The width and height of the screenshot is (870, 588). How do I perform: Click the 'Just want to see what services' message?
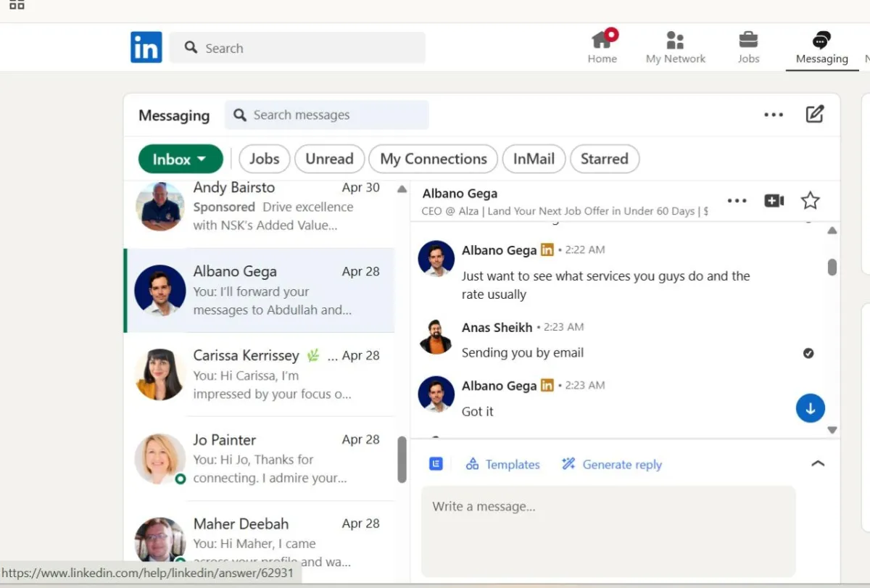coord(605,285)
